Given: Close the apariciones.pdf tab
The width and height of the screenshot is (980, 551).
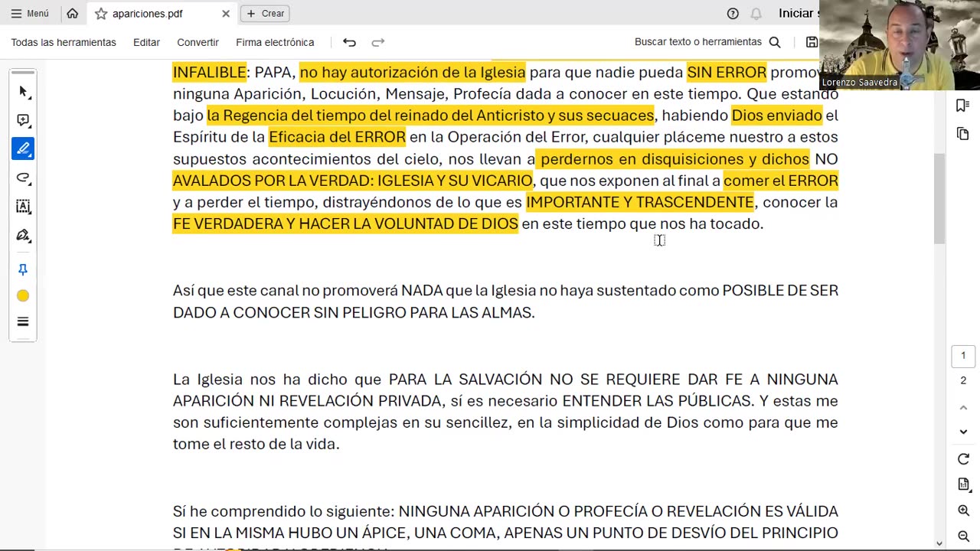Looking at the screenshot, I should coord(226,14).
